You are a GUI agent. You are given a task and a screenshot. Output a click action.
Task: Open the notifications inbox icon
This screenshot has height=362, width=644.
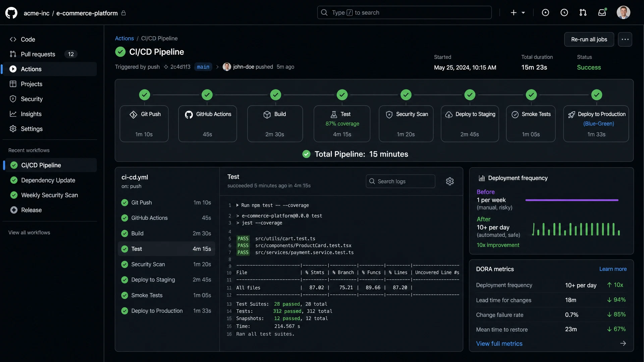602,12
